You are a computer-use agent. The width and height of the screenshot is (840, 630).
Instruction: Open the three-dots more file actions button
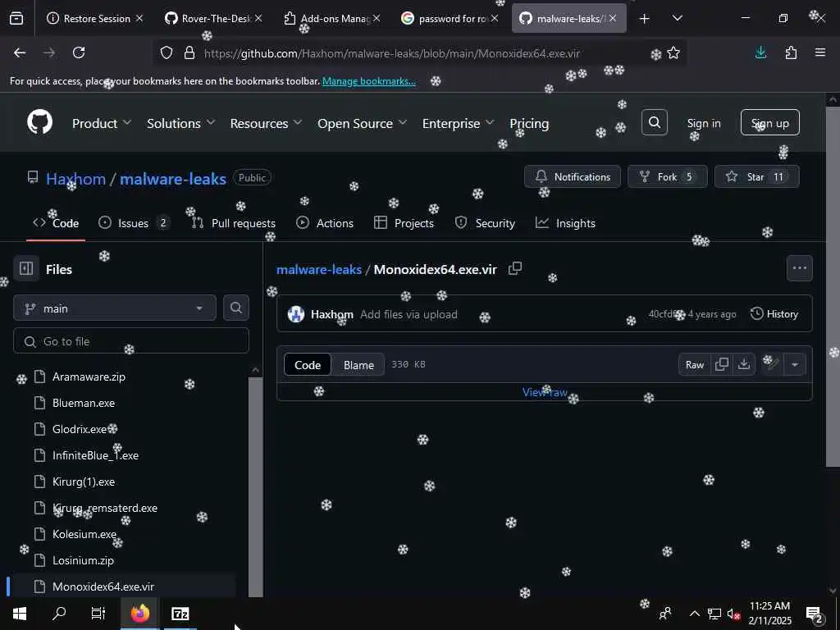[799, 268]
